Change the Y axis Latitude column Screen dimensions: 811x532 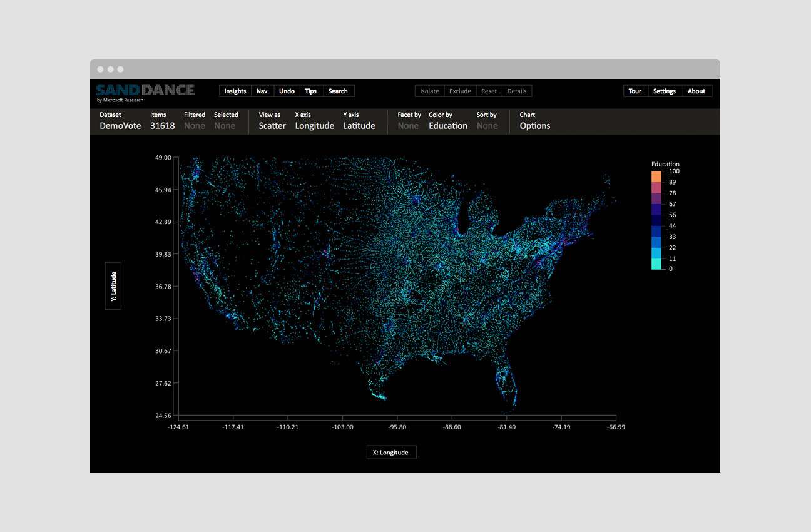pos(359,126)
